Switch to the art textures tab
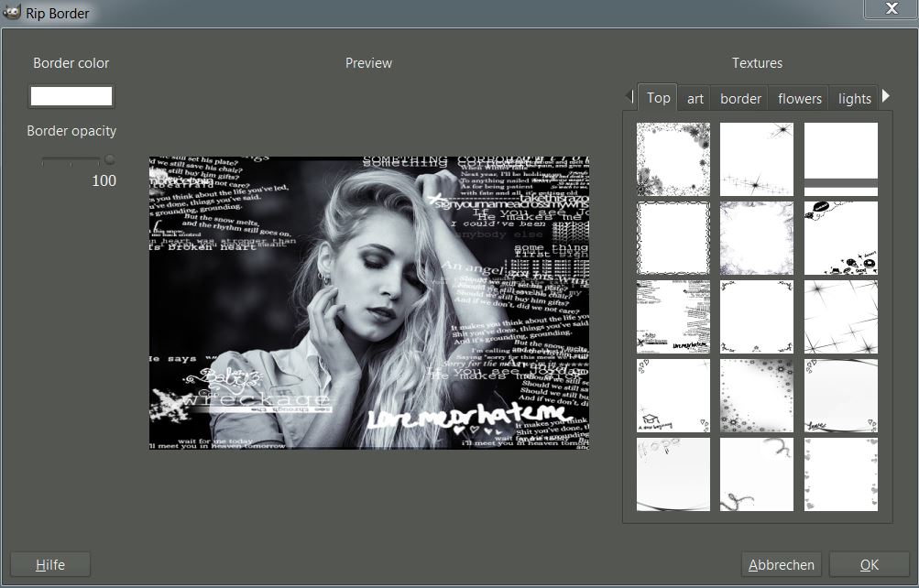Viewport: 919px width, 588px height. point(695,98)
